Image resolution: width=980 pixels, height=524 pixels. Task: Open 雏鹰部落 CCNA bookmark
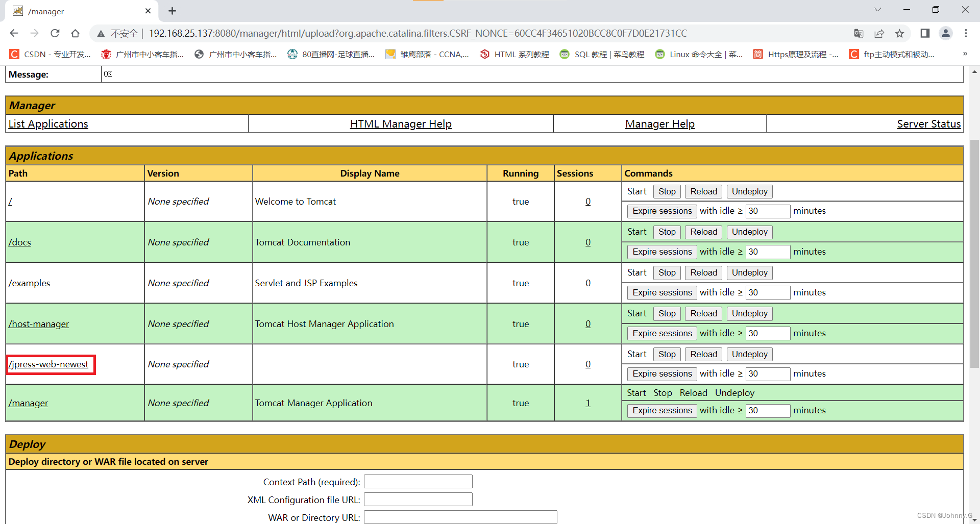pyautogui.click(x=427, y=54)
